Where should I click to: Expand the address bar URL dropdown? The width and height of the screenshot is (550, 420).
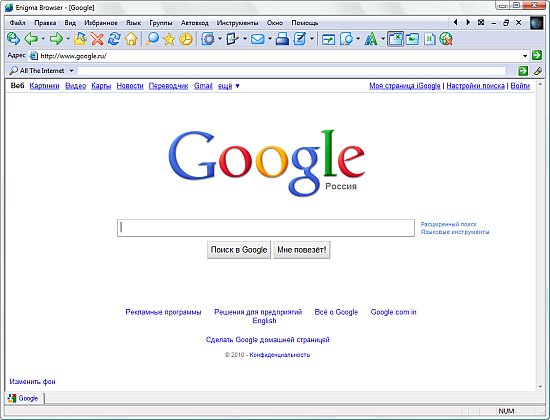525,56
